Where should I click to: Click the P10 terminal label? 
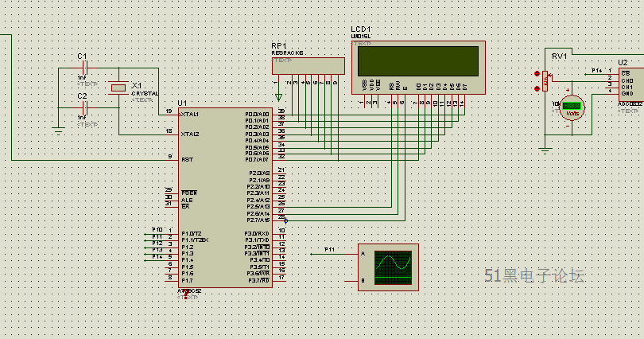[157, 230]
